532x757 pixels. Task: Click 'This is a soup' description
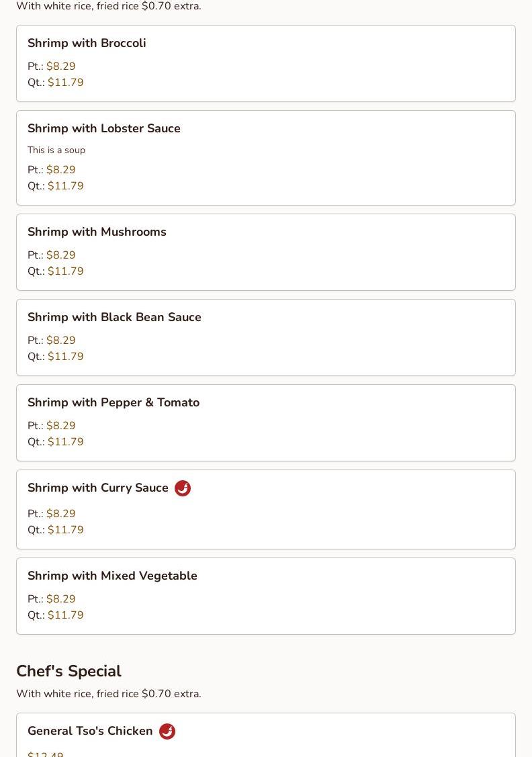pos(56,150)
